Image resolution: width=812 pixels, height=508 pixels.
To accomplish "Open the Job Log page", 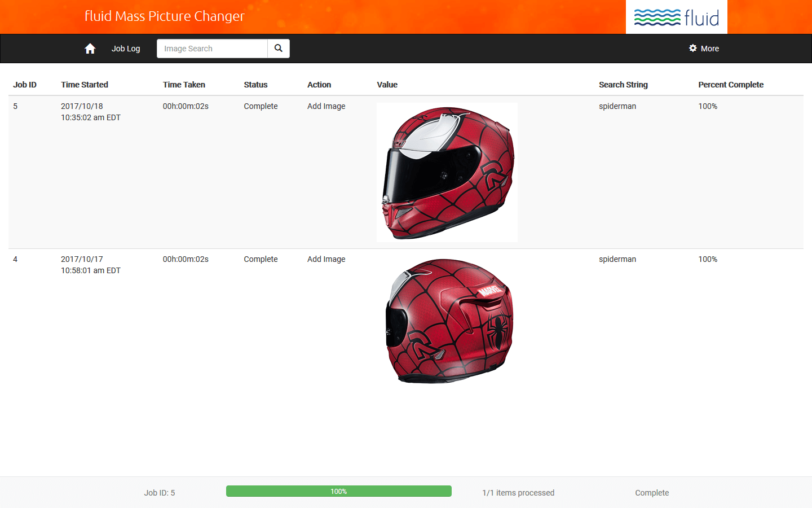I will pyautogui.click(x=126, y=49).
